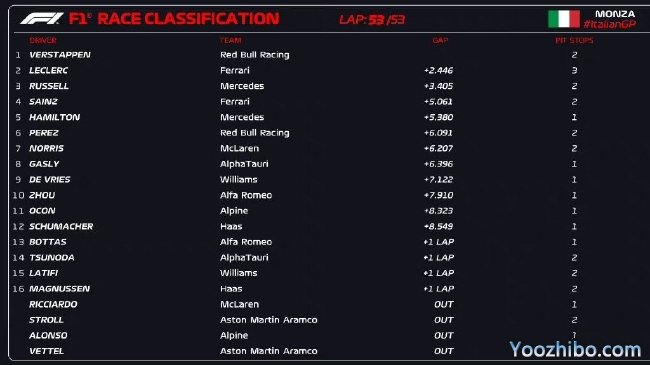This screenshot has height=365, width=650.
Task: Click Bottas's +1 LAP gap
Action: tap(439, 242)
